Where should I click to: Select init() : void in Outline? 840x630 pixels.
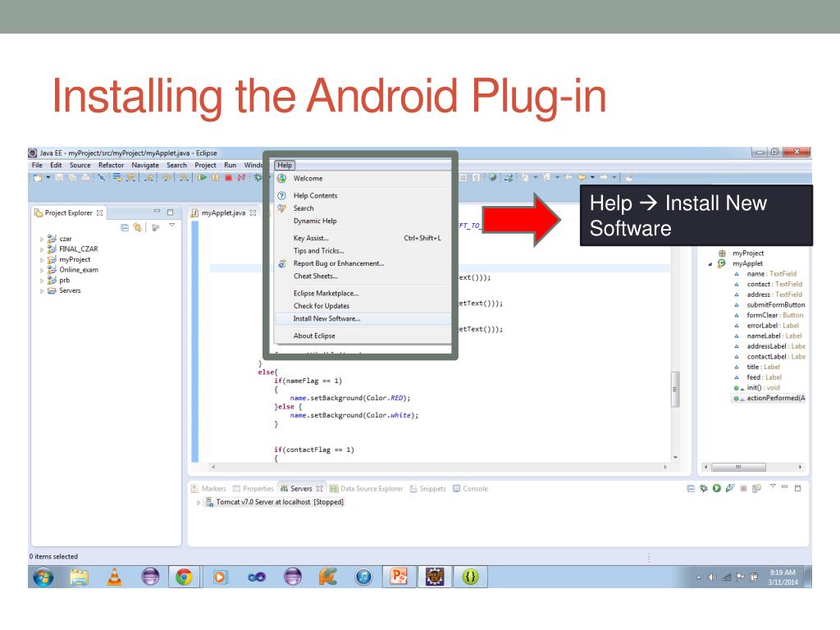pos(757,388)
